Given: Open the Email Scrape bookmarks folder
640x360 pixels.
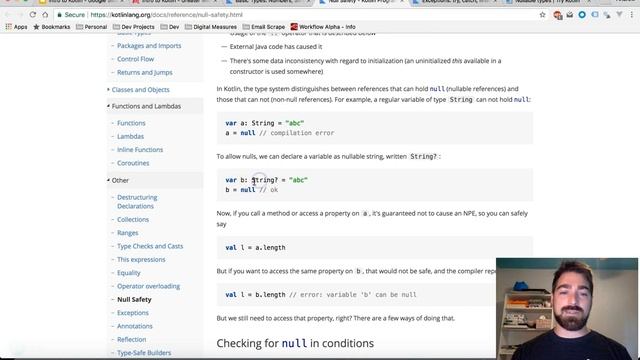Looking at the screenshot, I should [x=264, y=27].
